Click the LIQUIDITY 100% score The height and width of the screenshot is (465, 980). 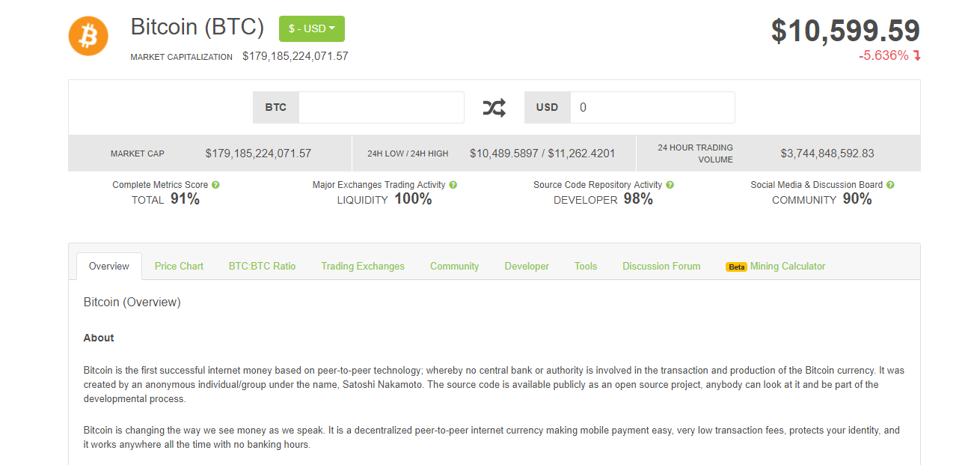[385, 199]
